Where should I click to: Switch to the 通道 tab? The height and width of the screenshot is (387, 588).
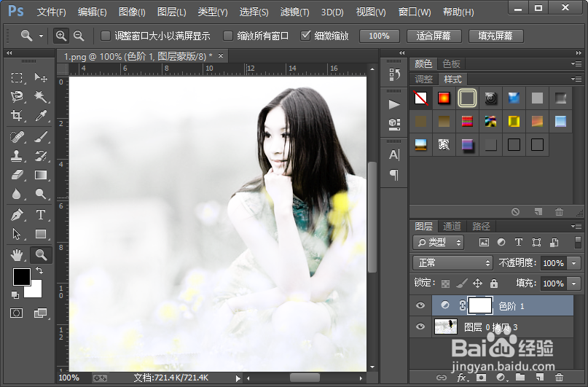452,226
